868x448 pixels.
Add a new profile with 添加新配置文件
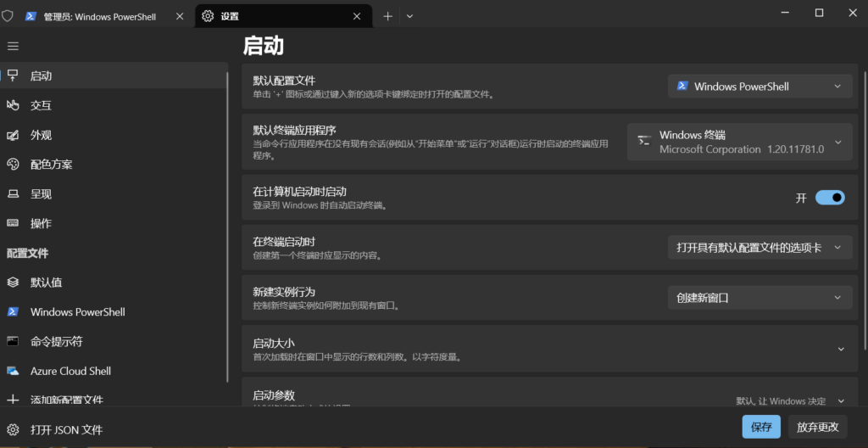click(x=66, y=400)
